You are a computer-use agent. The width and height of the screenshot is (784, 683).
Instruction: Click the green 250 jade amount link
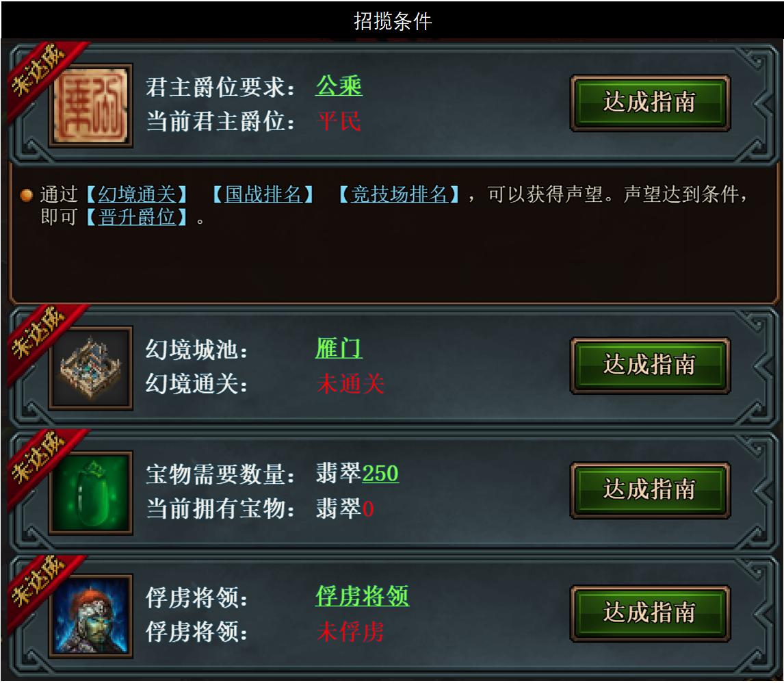pos(380,473)
